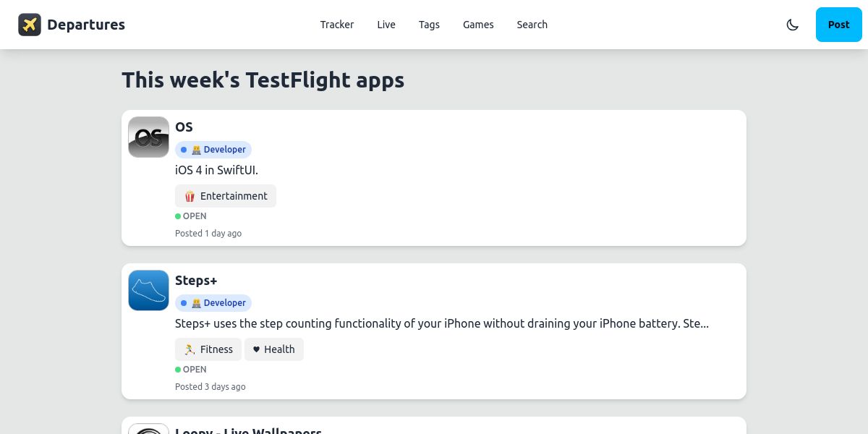Click "This week's TestFlight apps" heading
Screen dimensions: 868x434
[263, 80]
